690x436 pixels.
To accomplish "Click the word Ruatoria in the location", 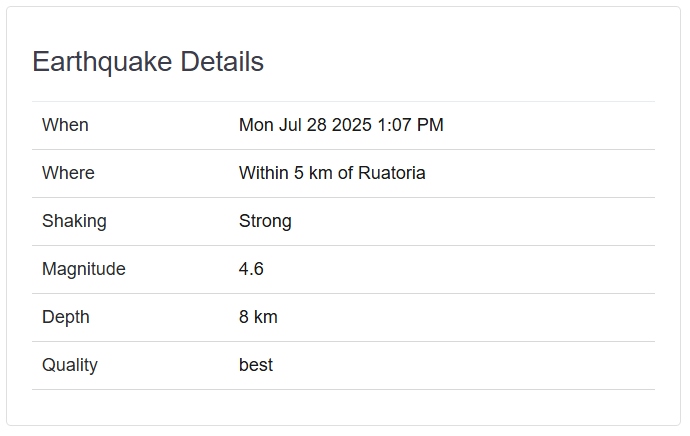I will click(x=392, y=173).
